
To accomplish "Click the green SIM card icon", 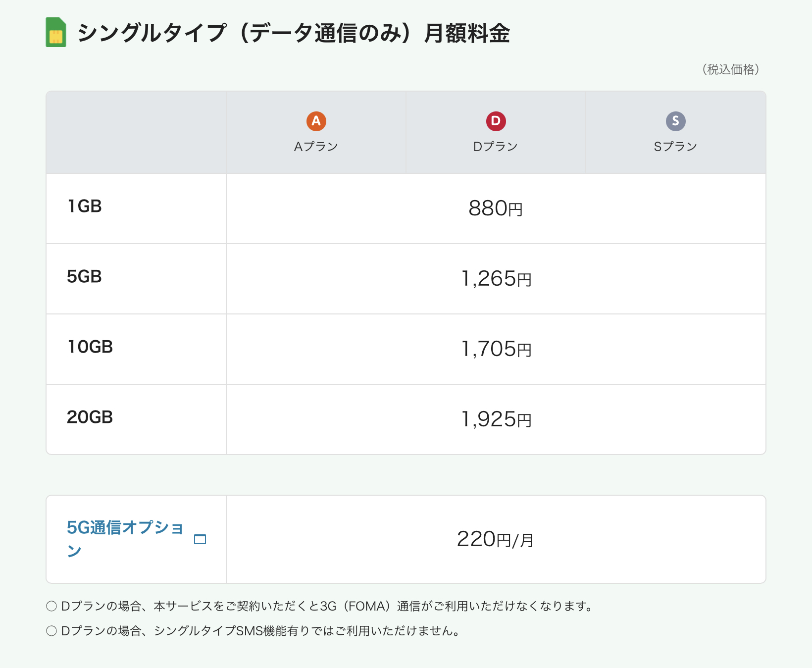I will coord(56,33).
